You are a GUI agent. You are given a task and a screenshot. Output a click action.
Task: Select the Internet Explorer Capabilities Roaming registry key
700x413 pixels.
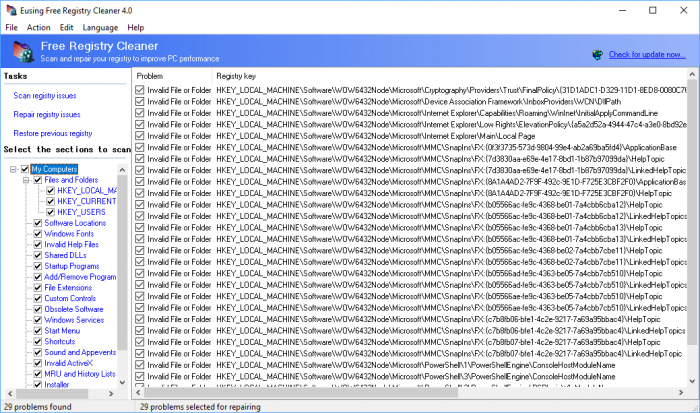point(437,113)
